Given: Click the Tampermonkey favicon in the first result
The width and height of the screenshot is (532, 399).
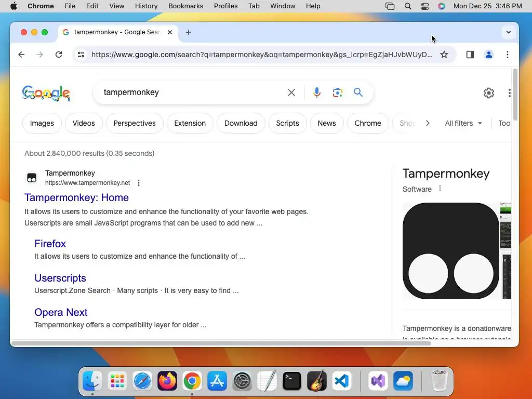Looking at the screenshot, I should point(32,178).
